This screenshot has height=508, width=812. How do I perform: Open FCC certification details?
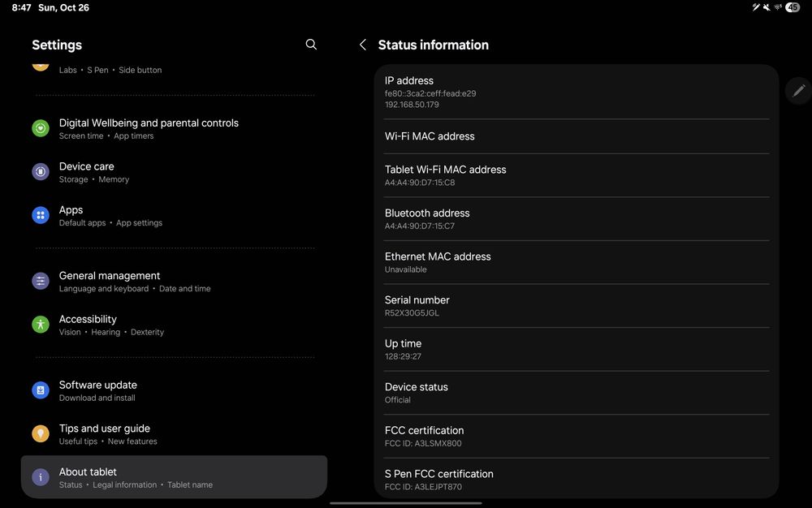[576, 437]
